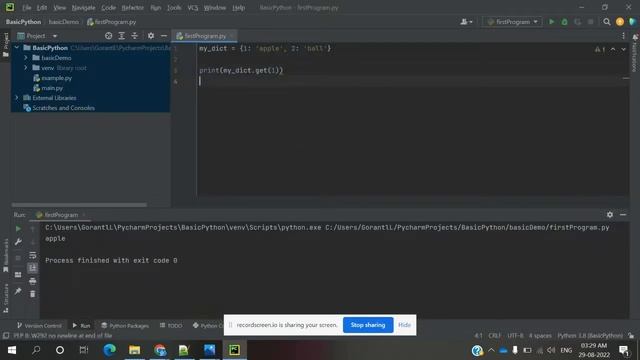640x360 pixels.
Task: Change UTF-8 file encoding
Action: coord(515,336)
